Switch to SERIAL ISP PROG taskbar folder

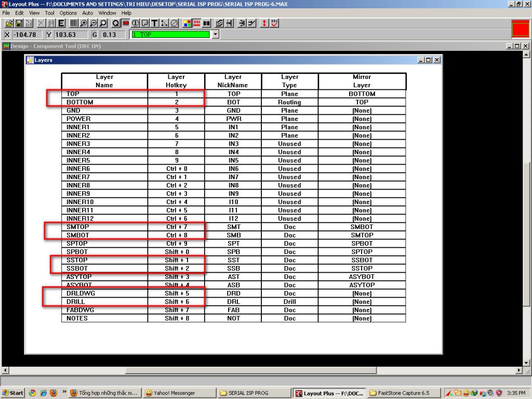(254, 393)
